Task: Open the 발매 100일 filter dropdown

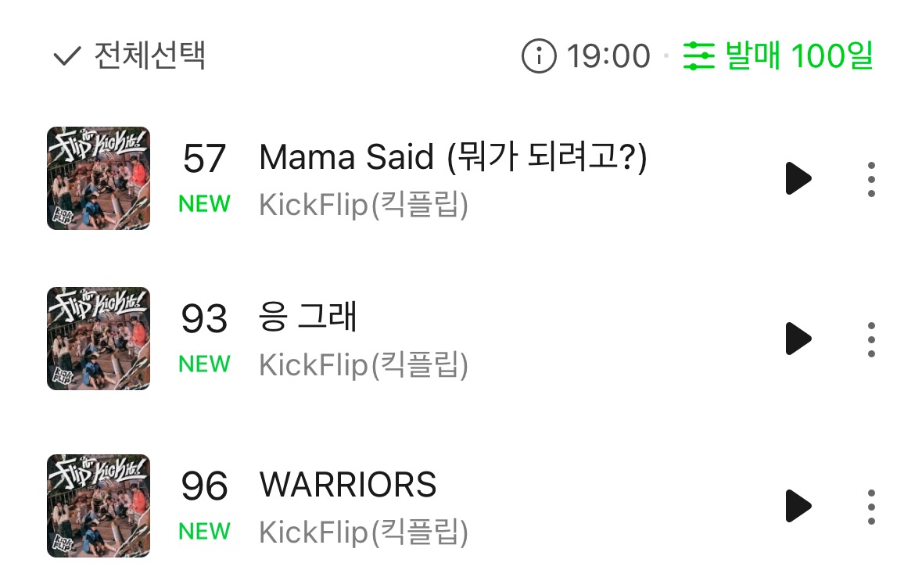Action: point(798,56)
